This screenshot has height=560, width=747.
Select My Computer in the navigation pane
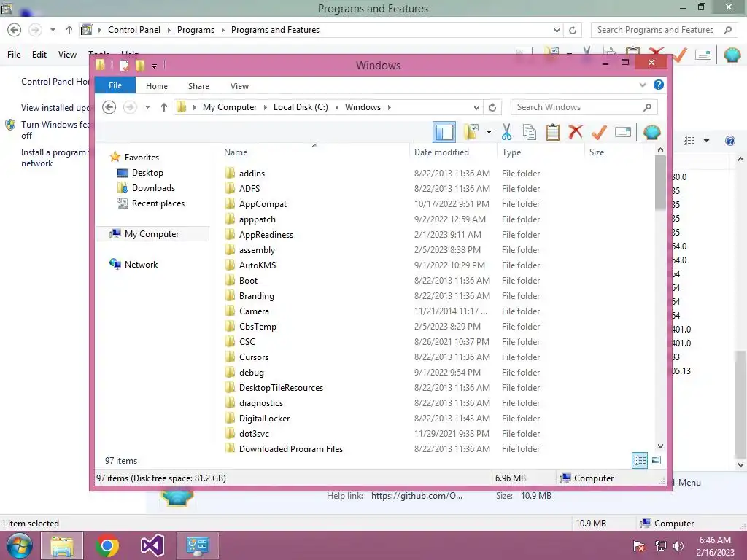pos(152,234)
